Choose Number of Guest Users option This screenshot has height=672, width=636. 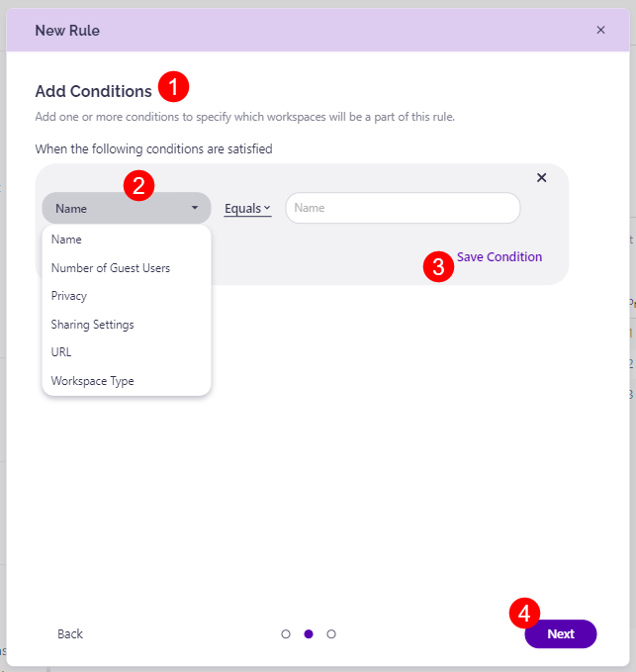(111, 268)
